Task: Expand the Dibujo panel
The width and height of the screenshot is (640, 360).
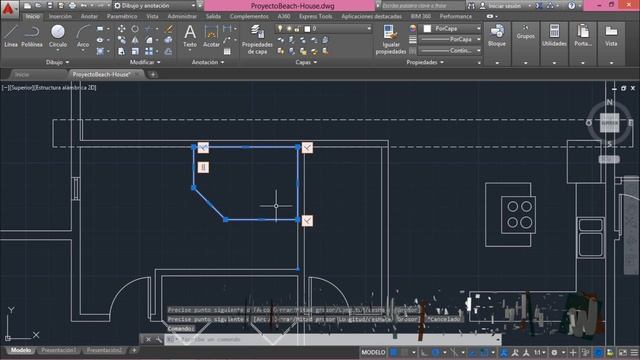Action: point(58,62)
